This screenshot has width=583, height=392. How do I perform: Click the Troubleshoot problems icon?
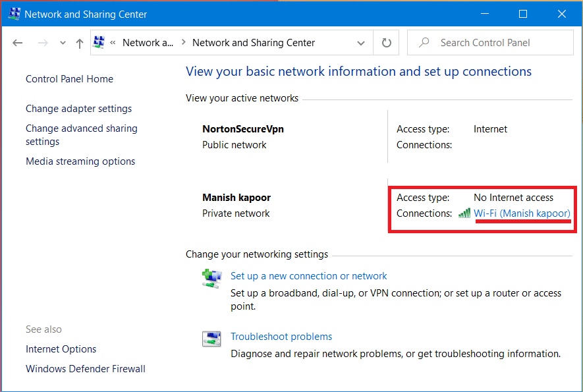point(211,339)
